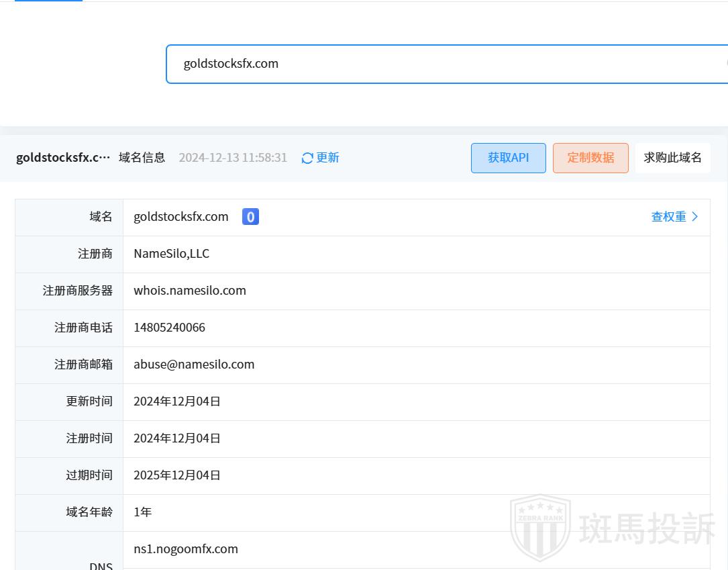Click the 求购此域名 button
728x570 pixels.
pos(672,158)
